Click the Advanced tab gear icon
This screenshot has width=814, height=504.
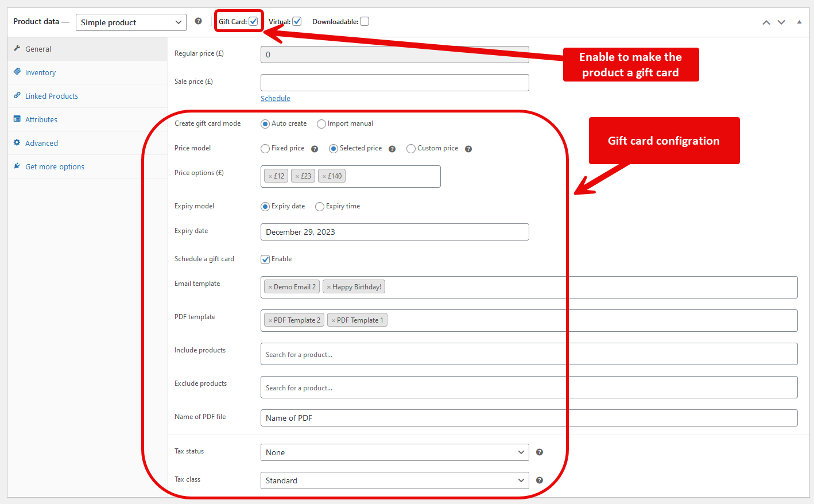click(17, 142)
